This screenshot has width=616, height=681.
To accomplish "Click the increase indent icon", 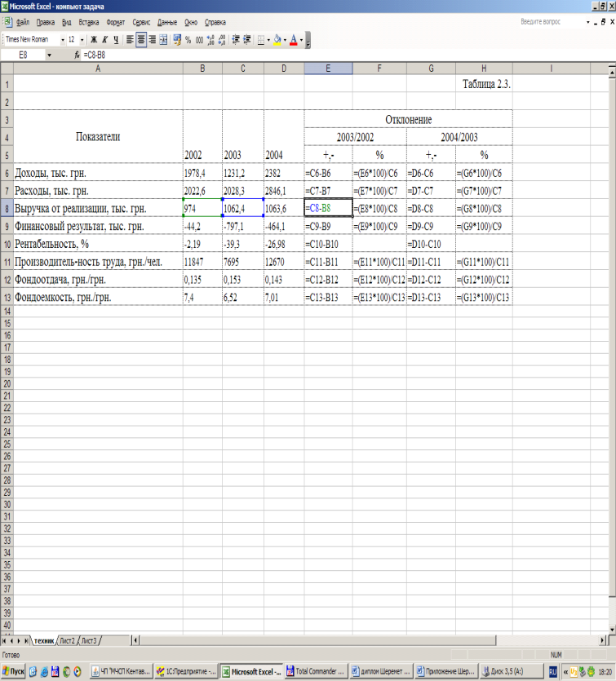I will click(x=247, y=40).
